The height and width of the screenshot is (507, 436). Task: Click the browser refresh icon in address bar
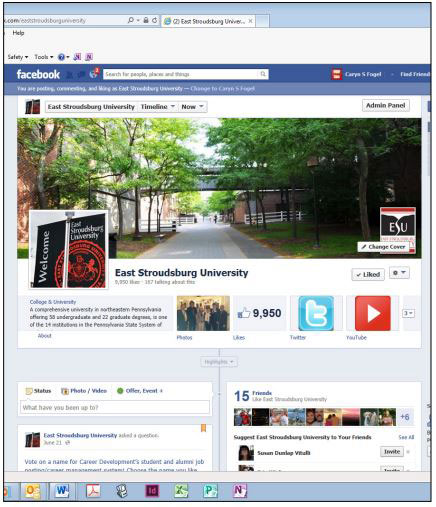click(155, 20)
